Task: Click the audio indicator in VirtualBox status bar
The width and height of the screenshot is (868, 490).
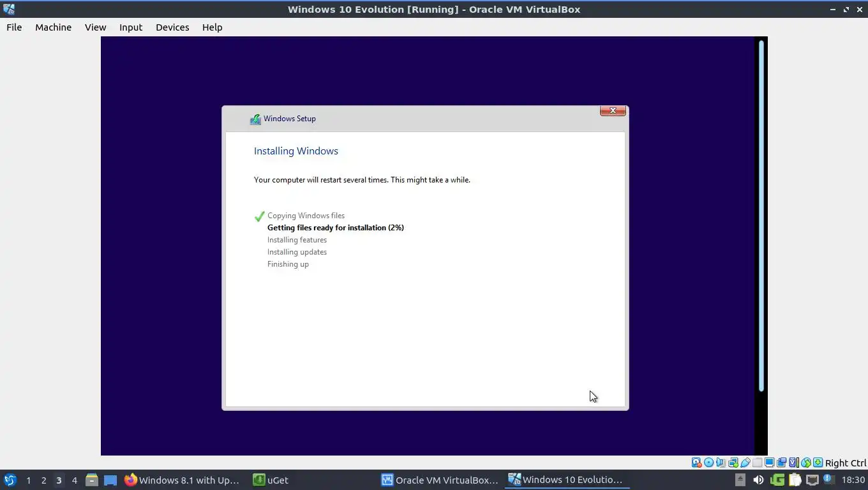Action: 721,463
